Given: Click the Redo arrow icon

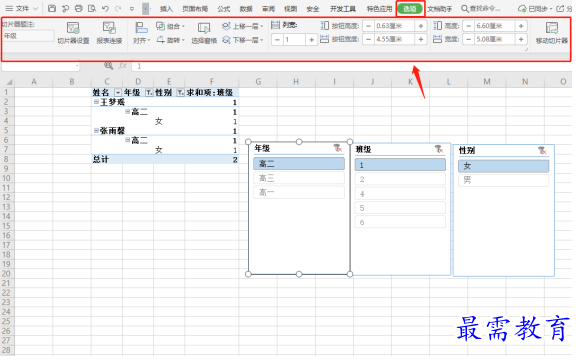Looking at the screenshot, I should 118,8.
